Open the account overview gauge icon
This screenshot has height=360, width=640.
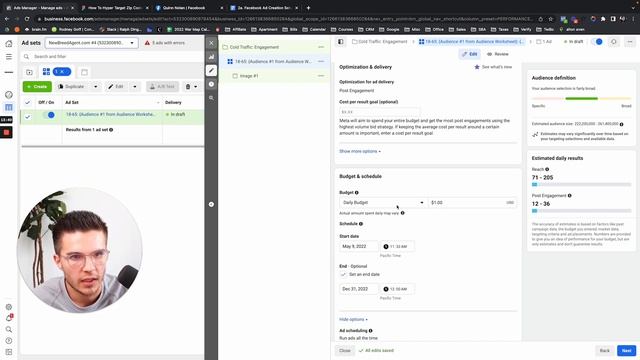[9, 95]
